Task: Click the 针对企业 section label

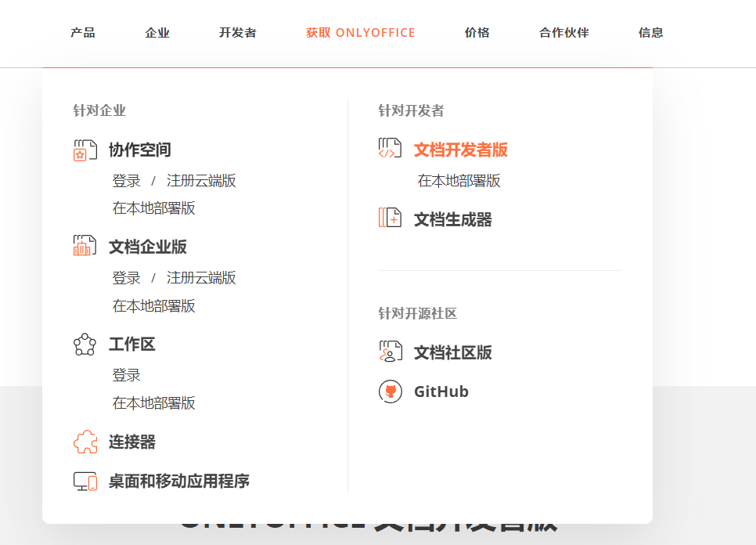Action: click(x=99, y=110)
